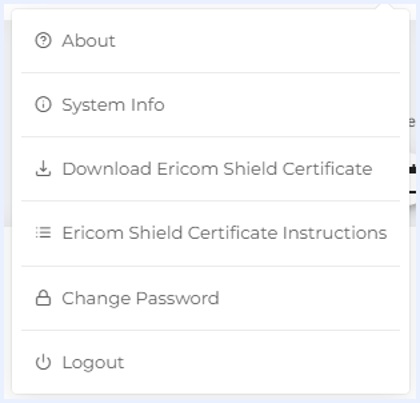Image resolution: width=420 pixels, height=403 pixels.
Task: Click Shield in the certificate instructions entry
Action: click(x=155, y=233)
